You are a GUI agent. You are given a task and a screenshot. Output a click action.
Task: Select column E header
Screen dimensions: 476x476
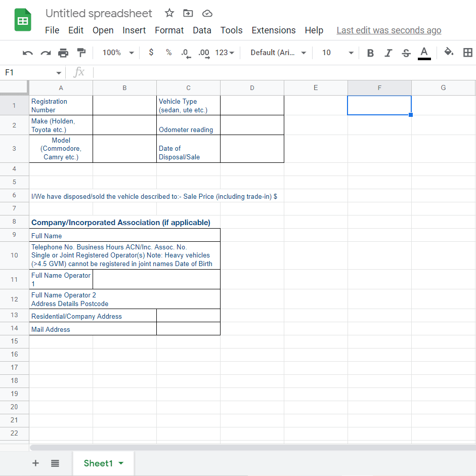coord(316,88)
